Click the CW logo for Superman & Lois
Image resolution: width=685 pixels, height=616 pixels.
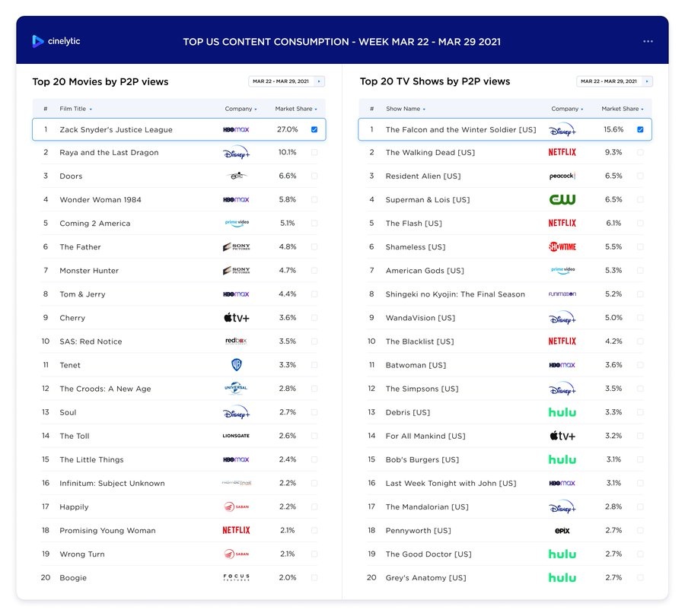pos(562,199)
